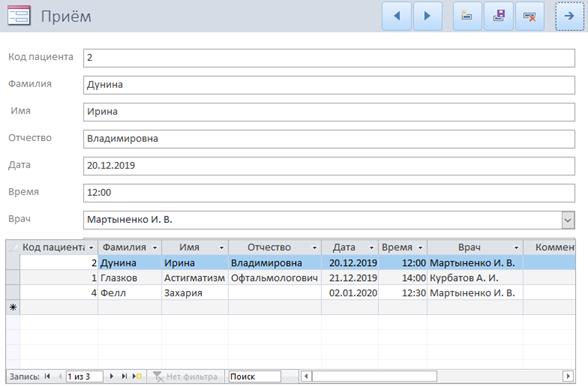Click the new row asterisk selector
This screenshot has height=387, width=588.
pyautogui.click(x=13, y=308)
